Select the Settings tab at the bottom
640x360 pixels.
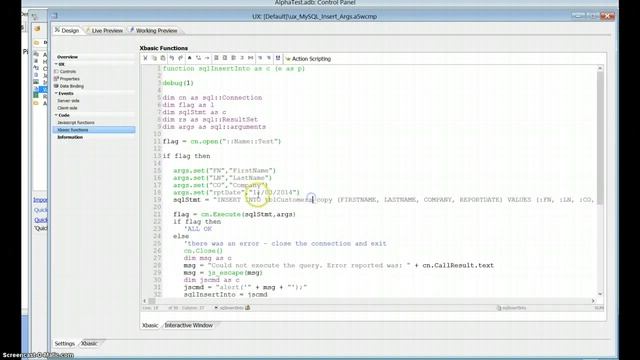coord(64,343)
